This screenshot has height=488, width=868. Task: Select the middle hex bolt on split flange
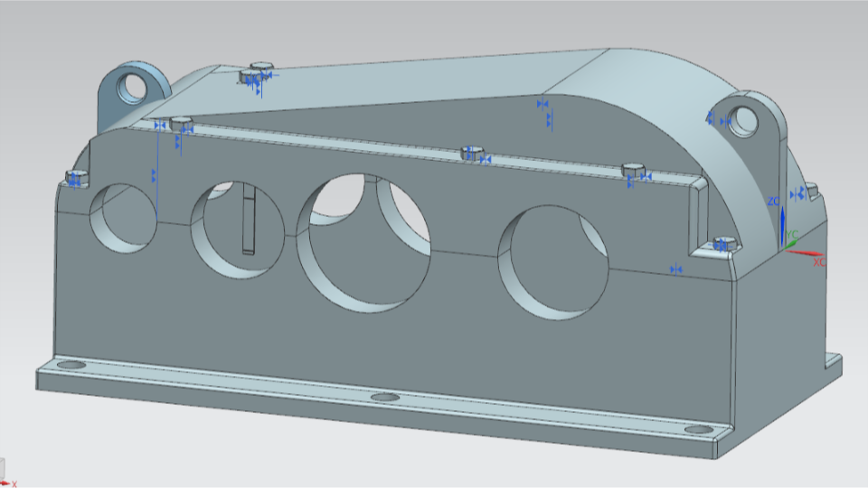(472, 154)
